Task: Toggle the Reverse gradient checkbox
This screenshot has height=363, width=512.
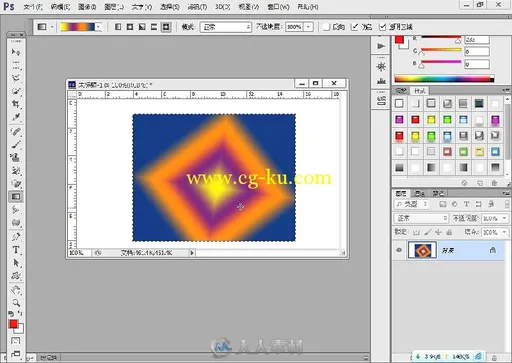Action: [327, 27]
